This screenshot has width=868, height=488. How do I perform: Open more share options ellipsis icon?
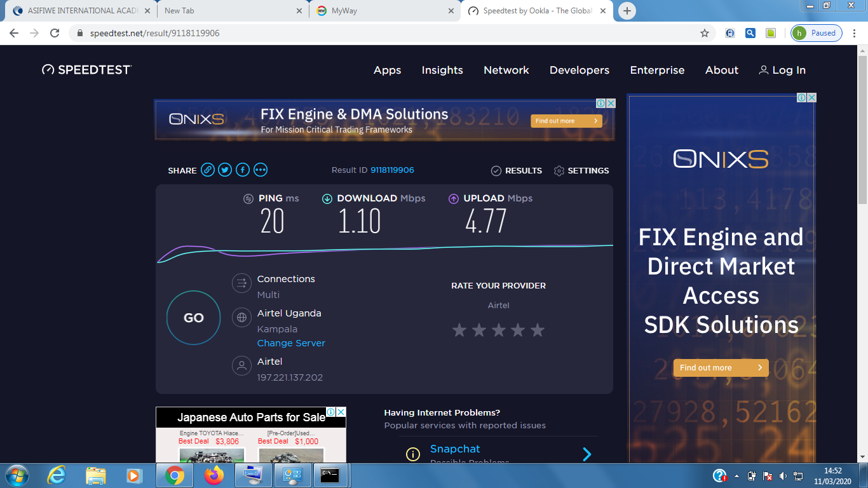(x=261, y=170)
